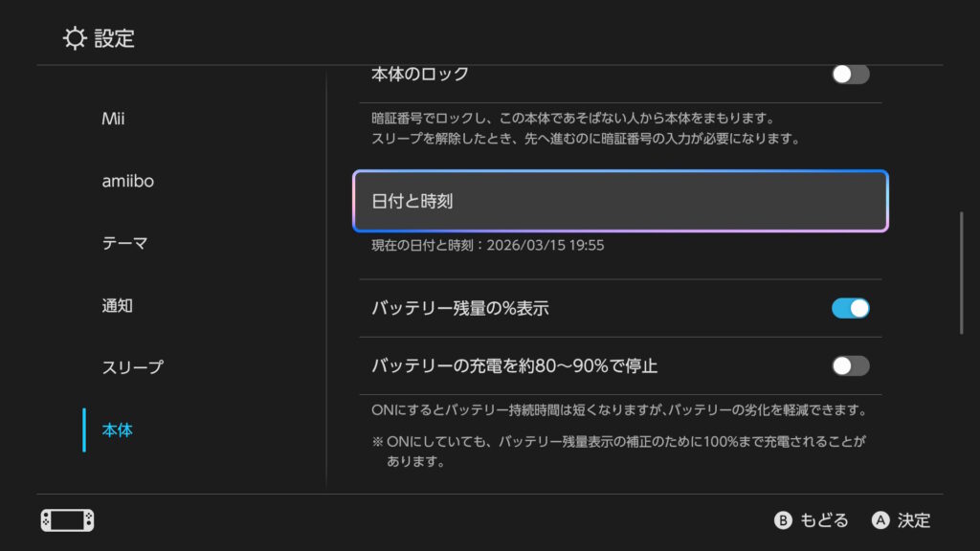
Task: Click the vertical scrollbar on right edge
Action: coord(962,273)
